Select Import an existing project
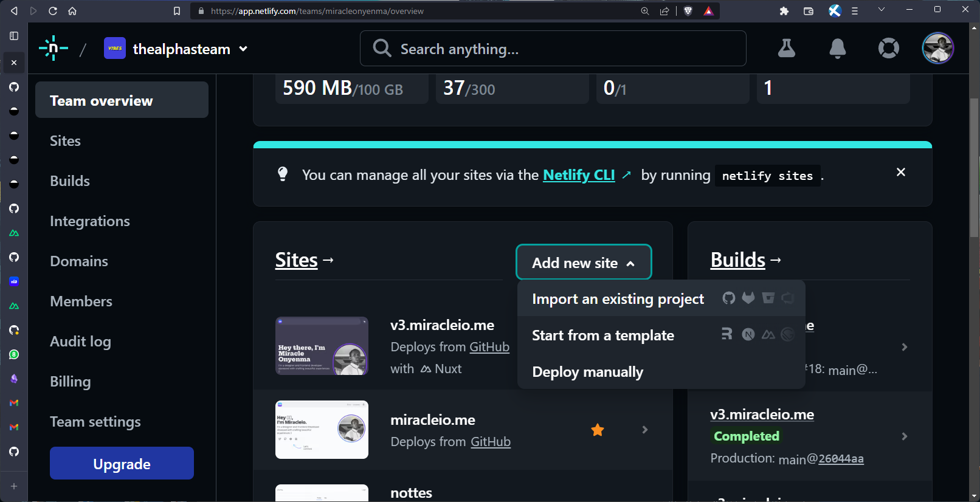 pos(618,299)
